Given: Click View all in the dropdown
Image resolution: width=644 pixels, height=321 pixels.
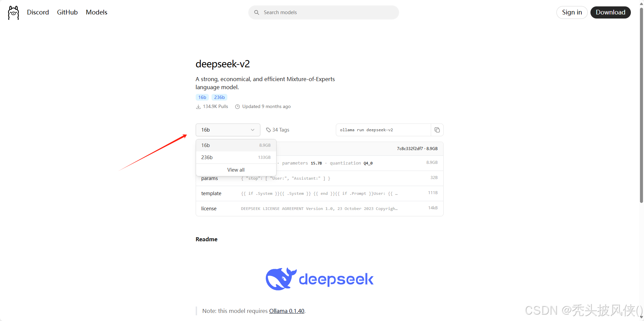Looking at the screenshot, I should click(236, 170).
